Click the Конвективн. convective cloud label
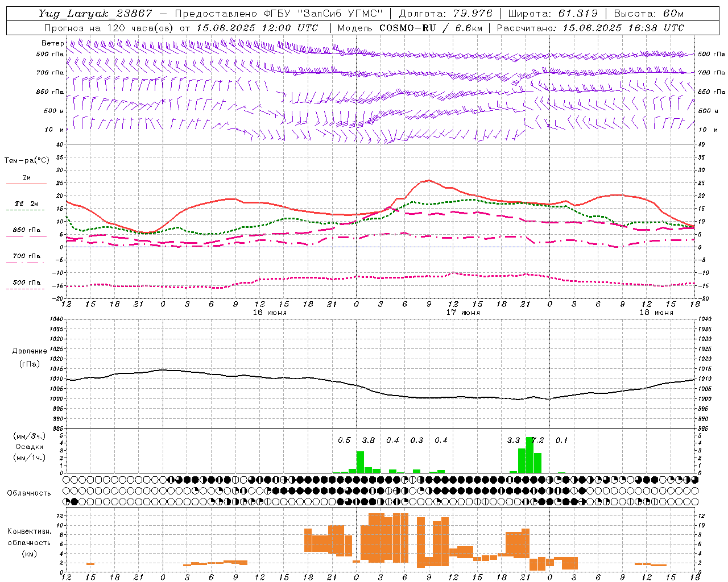This screenshot has height=582, width=728. pos(29,531)
